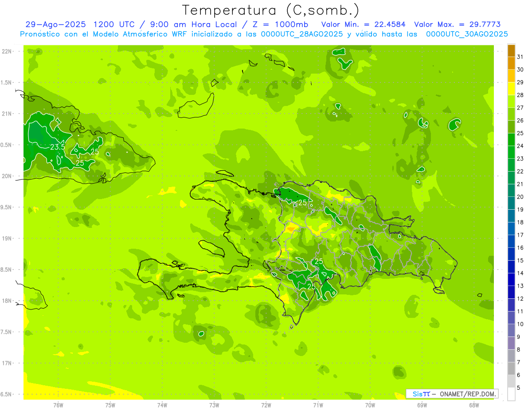Click the 22N latitude axis label

[x=7, y=51]
